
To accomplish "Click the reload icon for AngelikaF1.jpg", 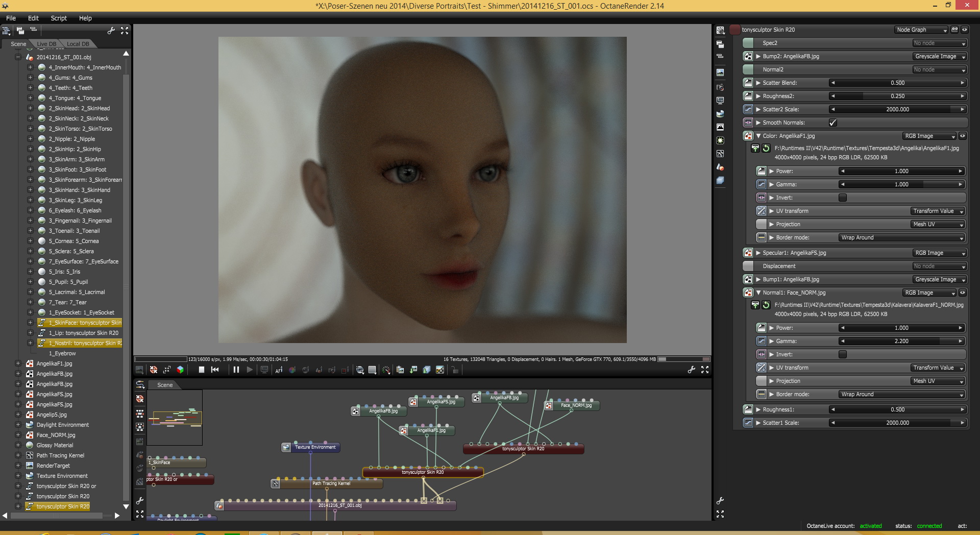I will tap(766, 149).
